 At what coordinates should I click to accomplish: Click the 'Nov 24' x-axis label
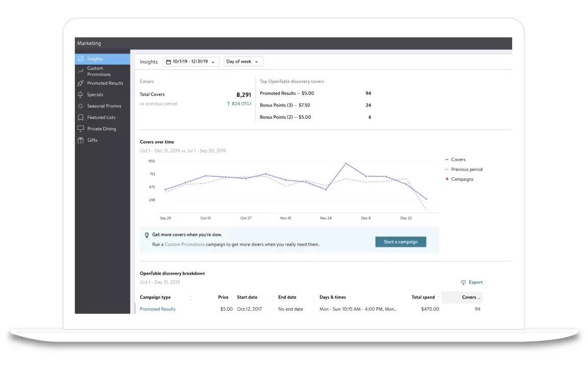point(326,218)
